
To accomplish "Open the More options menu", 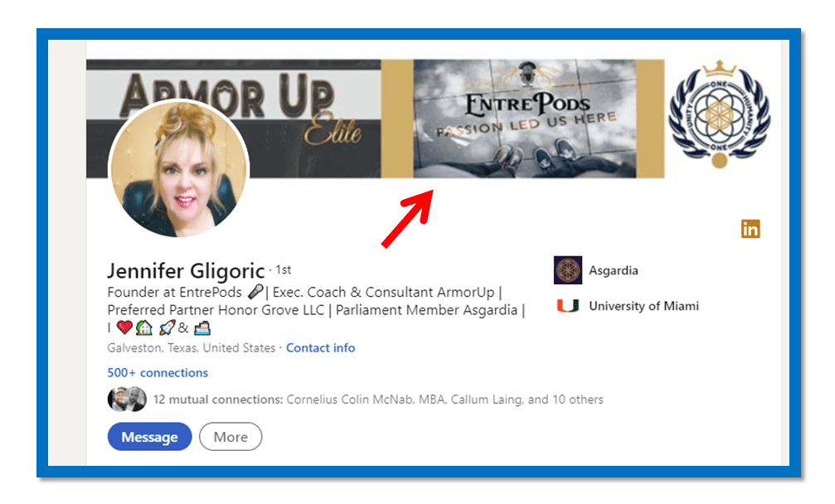I will [x=231, y=437].
